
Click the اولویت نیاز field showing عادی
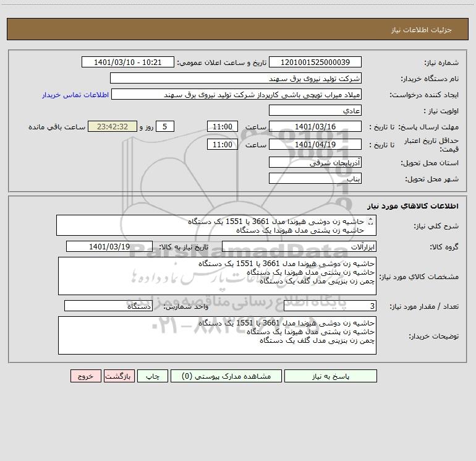pyautogui.click(x=315, y=110)
